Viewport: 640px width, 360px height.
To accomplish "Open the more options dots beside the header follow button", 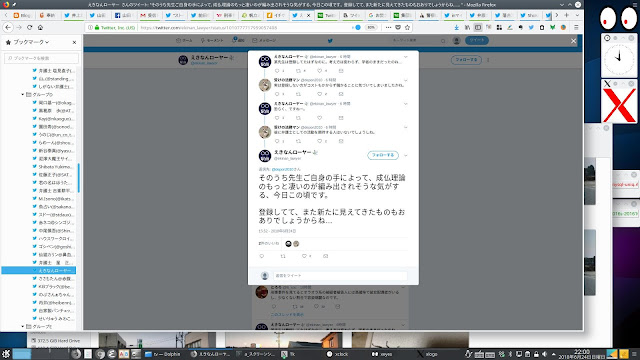I will pyautogui.click(x=488, y=60).
